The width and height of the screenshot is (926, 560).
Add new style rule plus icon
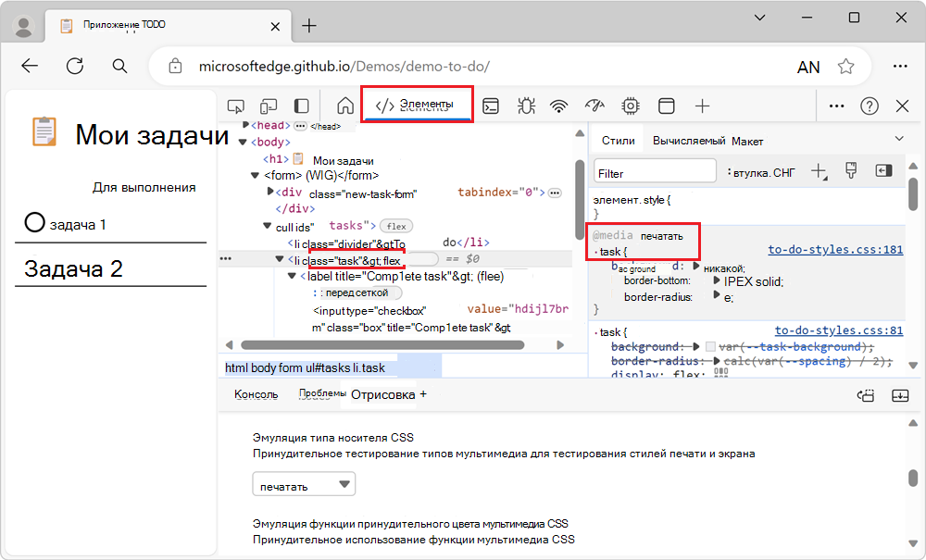tap(819, 171)
